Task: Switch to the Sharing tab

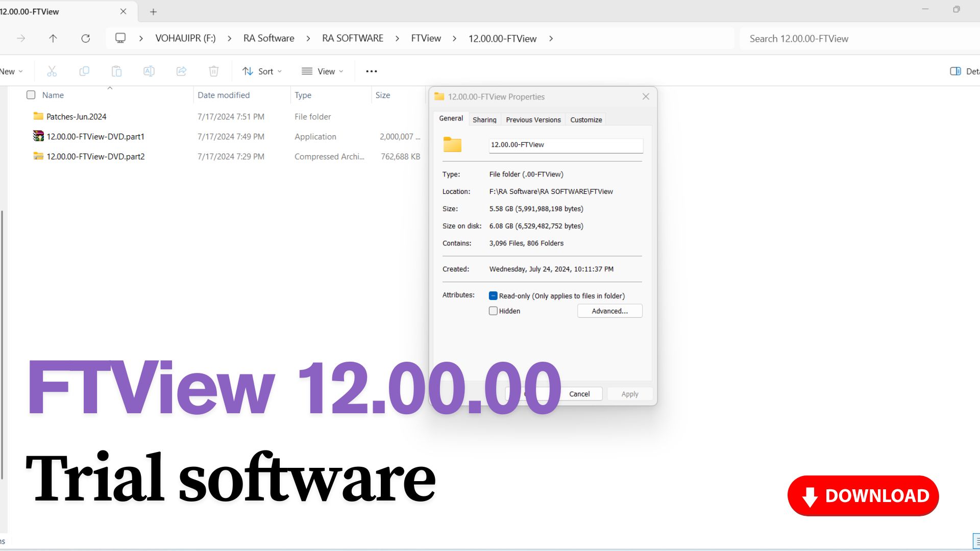Action: (484, 119)
